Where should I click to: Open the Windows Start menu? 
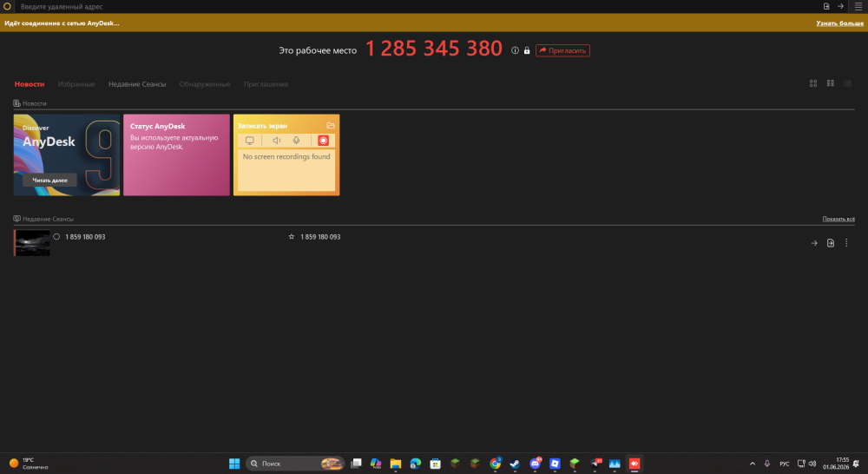234,464
